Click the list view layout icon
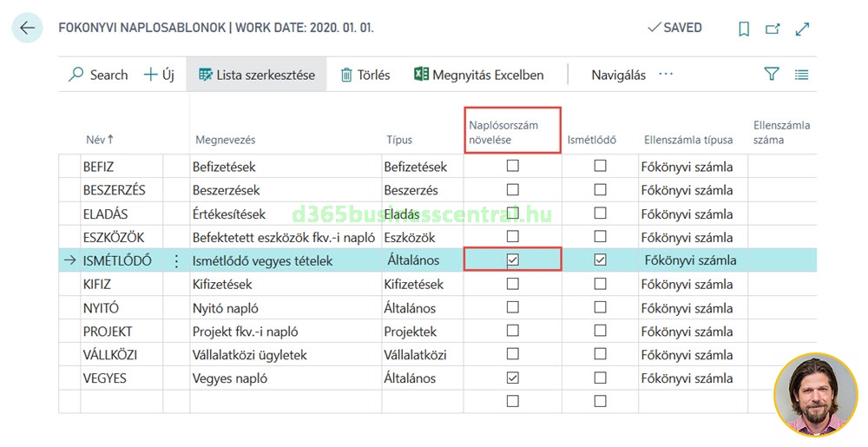This screenshot has height=447, width=868. tap(801, 75)
